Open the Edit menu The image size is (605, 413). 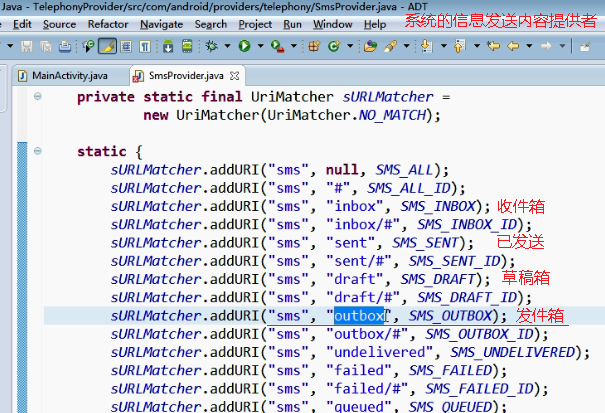point(22,24)
